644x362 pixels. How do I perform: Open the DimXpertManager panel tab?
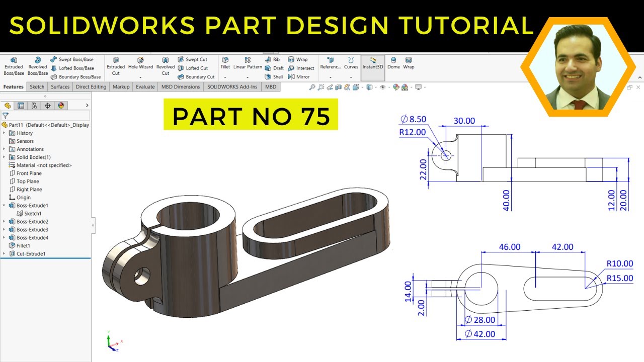pos(48,106)
